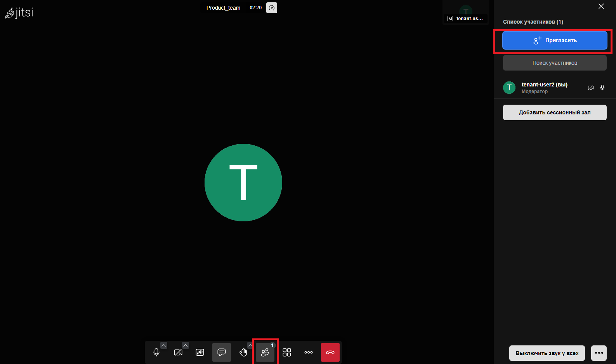Start screen sharing
Screen dimensions: 616x364
[200, 352]
